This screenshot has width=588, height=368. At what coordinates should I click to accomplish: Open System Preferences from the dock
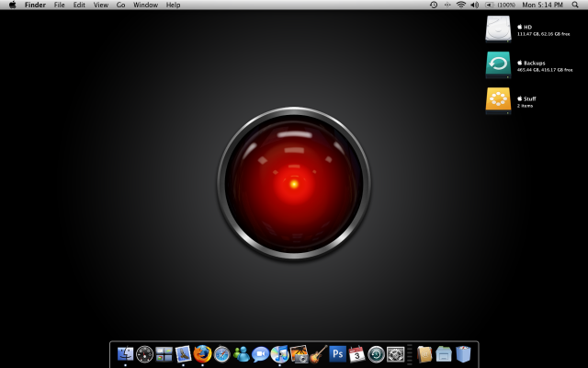point(396,354)
